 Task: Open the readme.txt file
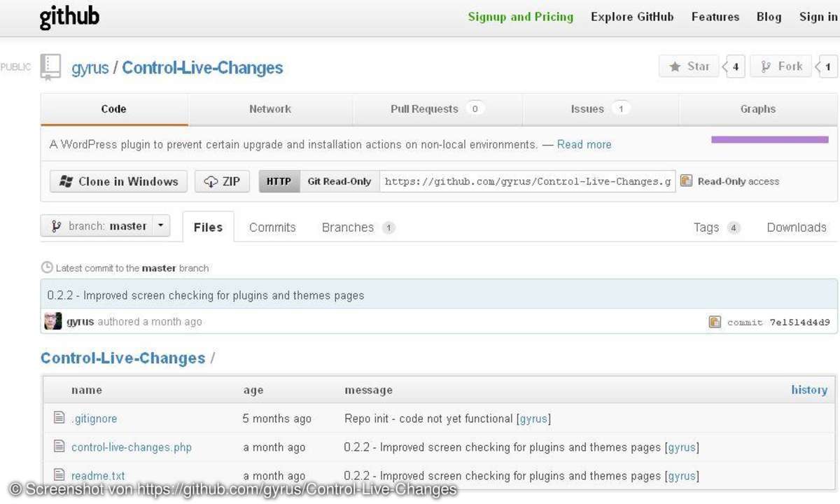[x=98, y=476]
